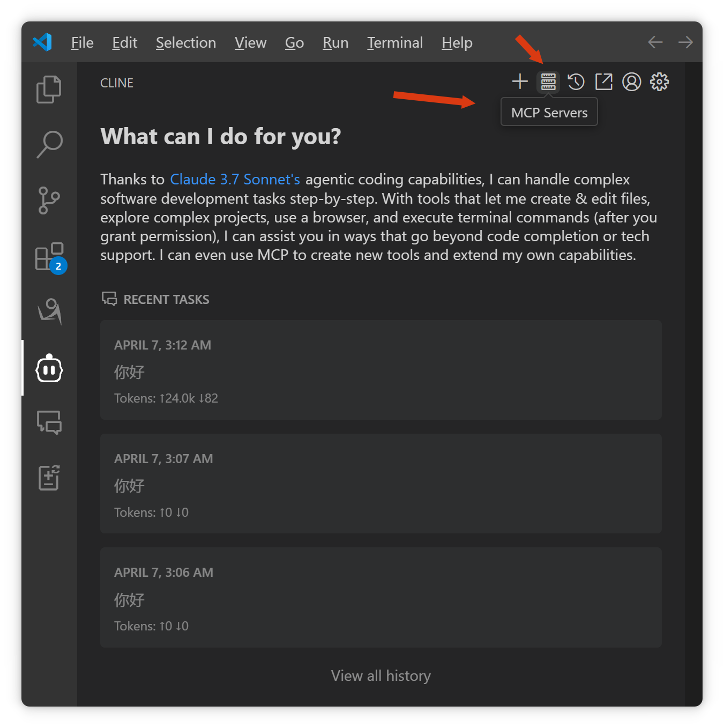This screenshot has height=728, width=724.
Task: Start a new Cline task with plus icon
Action: (x=520, y=82)
